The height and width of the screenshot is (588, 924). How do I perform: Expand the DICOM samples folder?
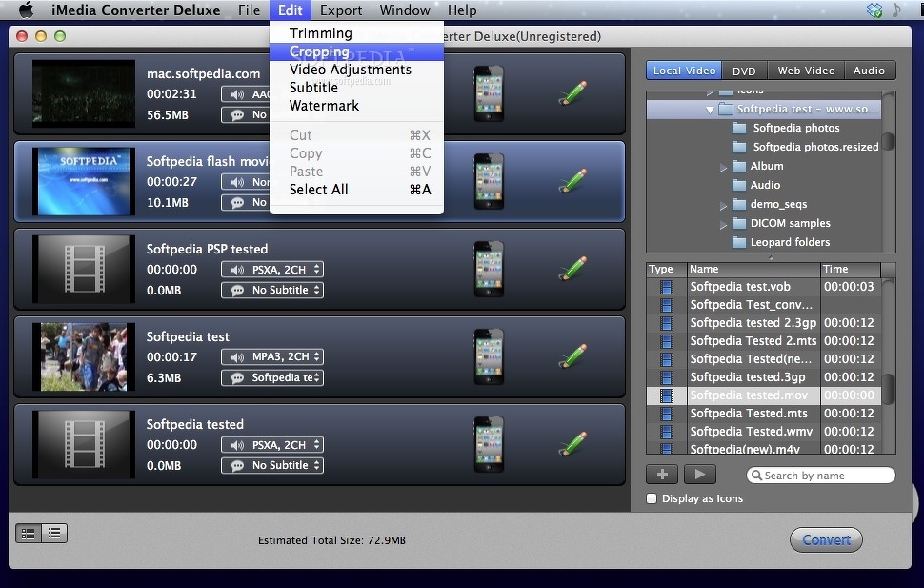pos(723,225)
